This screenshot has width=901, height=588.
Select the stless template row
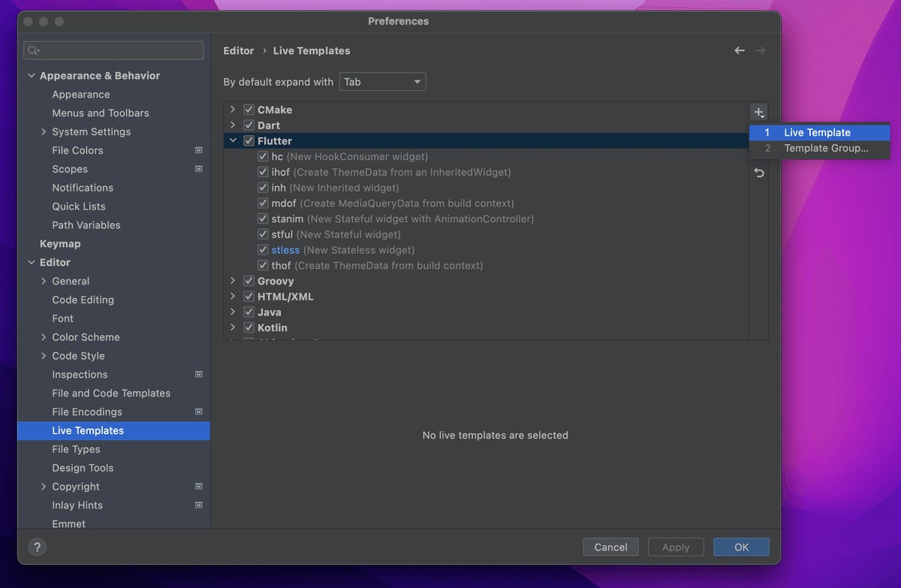click(486, 250)
